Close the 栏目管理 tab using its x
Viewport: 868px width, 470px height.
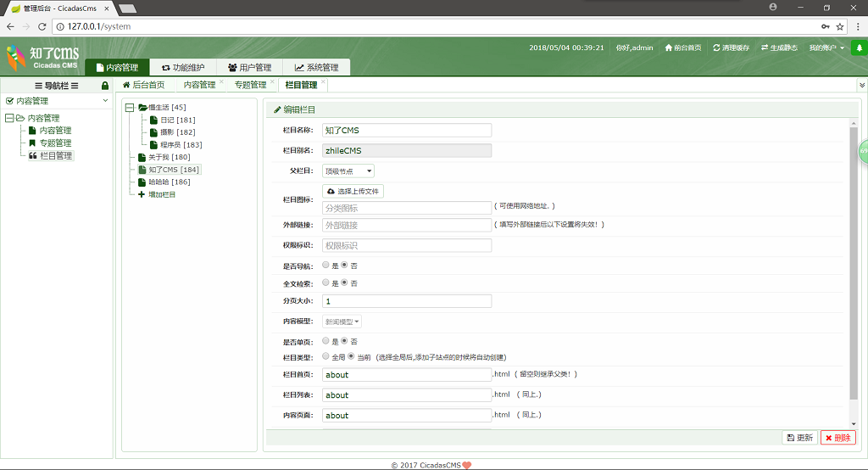pyautogui.click(x=323, y=81)
